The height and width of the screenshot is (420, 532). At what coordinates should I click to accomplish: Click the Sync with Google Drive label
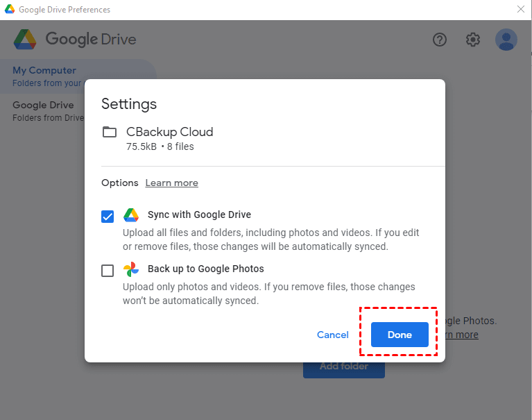pos(199,215)
